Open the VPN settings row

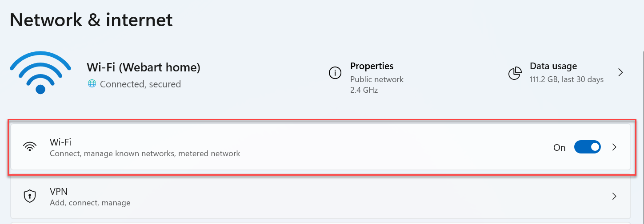click(x=320, y=197)
